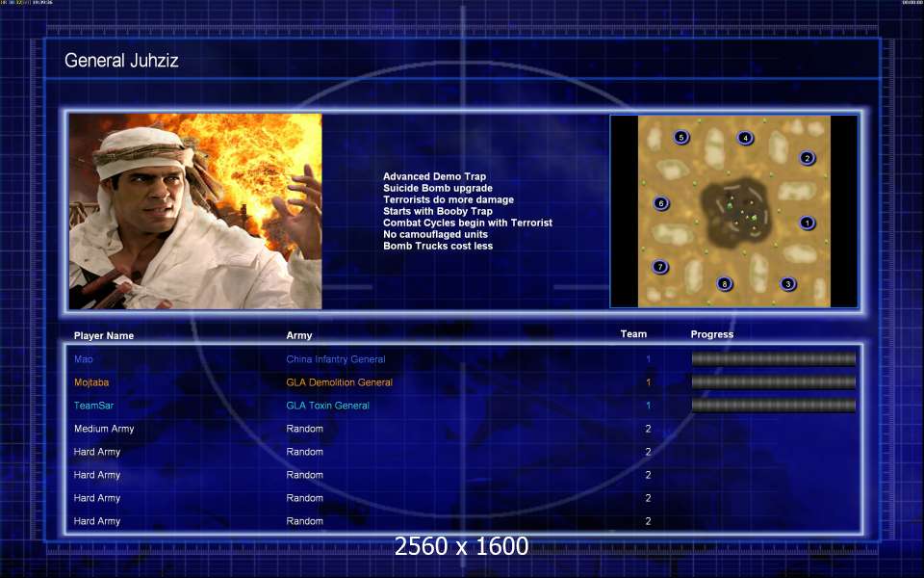Viewport: 924px width, 578px height.
Task: Click GLA Demolition General army entry
Action: pyautogui.click(x=340, y=382)
